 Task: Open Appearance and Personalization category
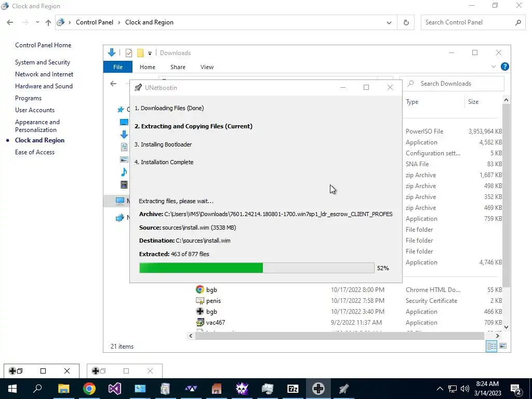[37, 126]
